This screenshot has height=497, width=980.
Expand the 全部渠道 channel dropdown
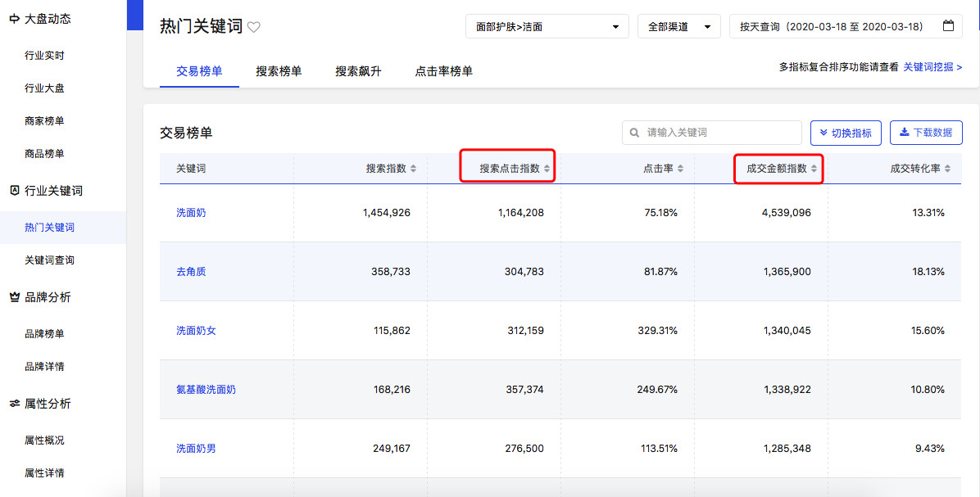pos(678,26)
